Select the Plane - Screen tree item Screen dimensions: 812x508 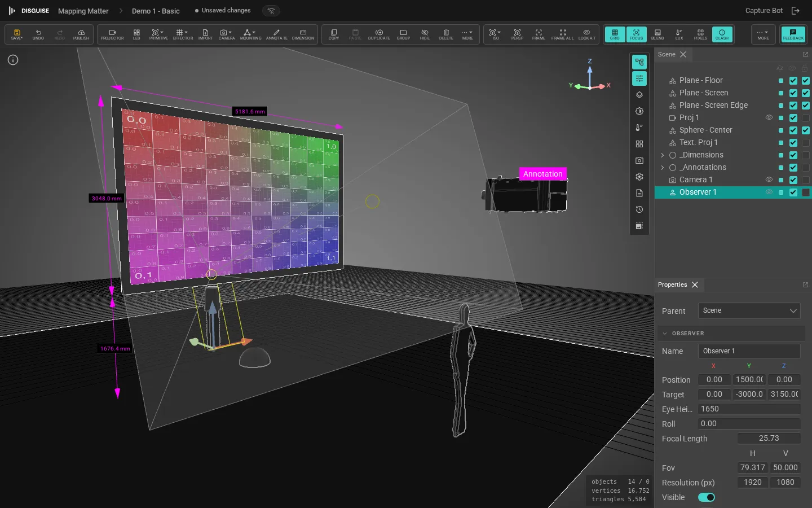click(x=704, y=93)
